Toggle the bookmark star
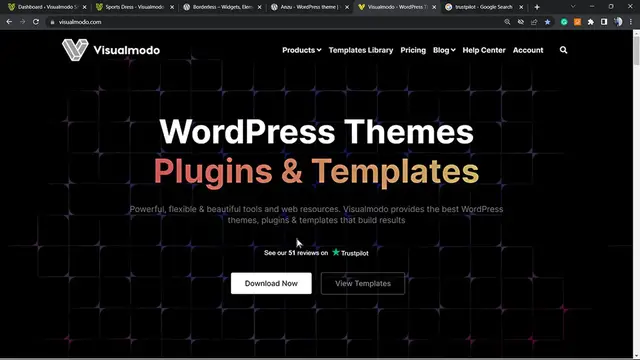The height and width of the screenshot is (360, 640). pos(547,22)
